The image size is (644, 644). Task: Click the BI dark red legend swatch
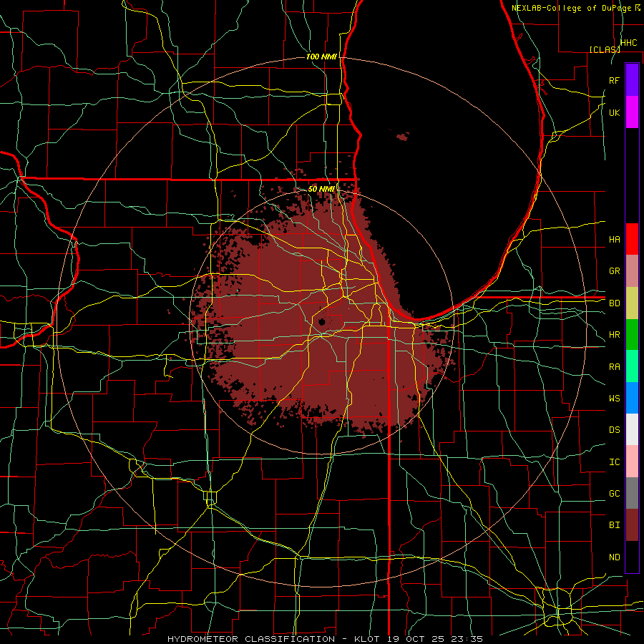tap(632, 525)
